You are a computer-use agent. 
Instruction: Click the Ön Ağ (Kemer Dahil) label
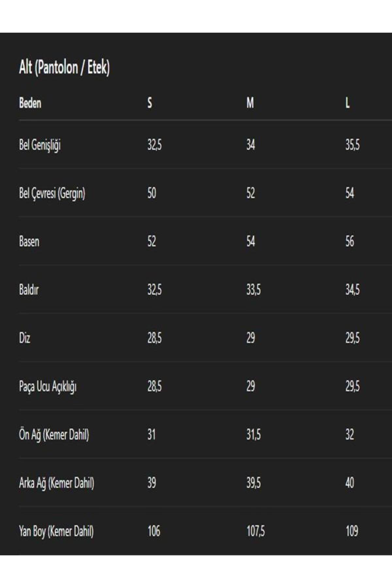tap(54, 435)
